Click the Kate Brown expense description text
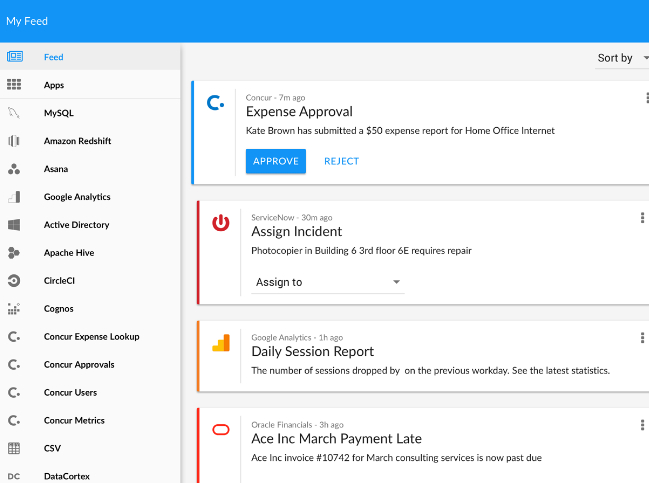The height and width of the screenshot is (483, 649). pyautogui.click(x=400, y=131)
